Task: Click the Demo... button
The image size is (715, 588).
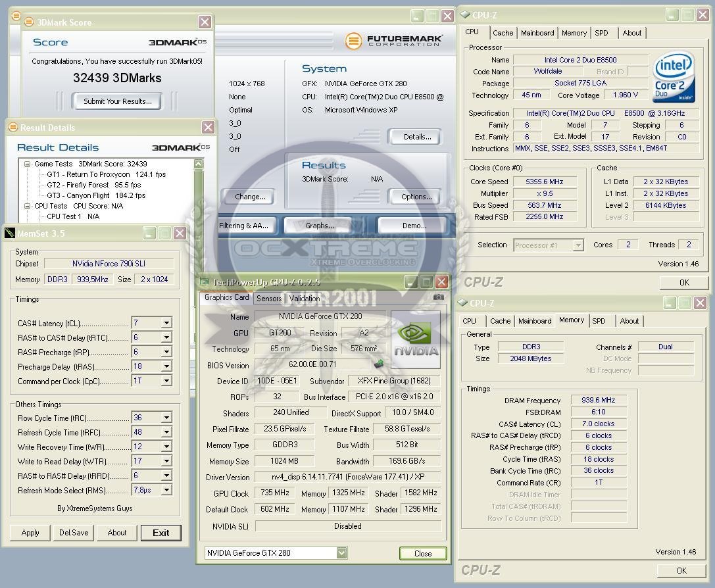Action: coord(414,225)
